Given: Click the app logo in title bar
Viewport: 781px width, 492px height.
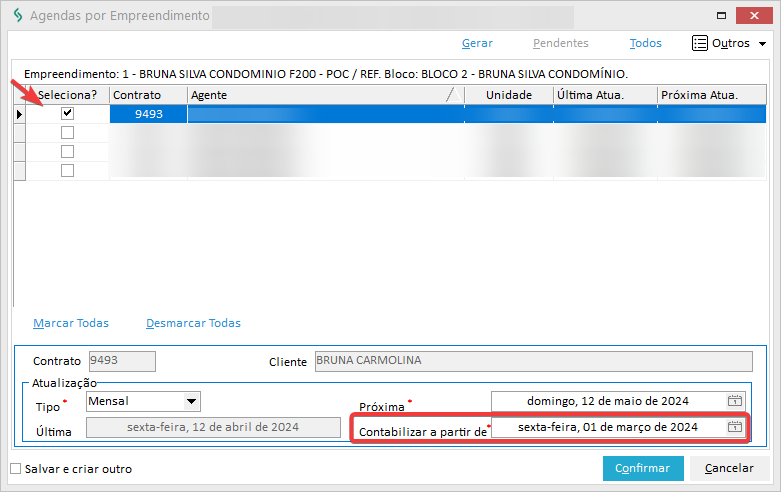Looking at the screenshot, I should pos(15,16).
